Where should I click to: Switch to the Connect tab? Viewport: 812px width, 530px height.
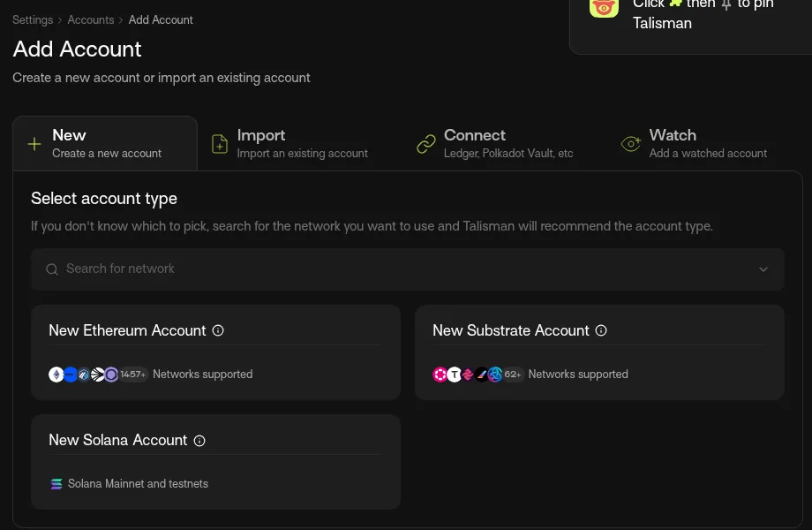point(496,143)
